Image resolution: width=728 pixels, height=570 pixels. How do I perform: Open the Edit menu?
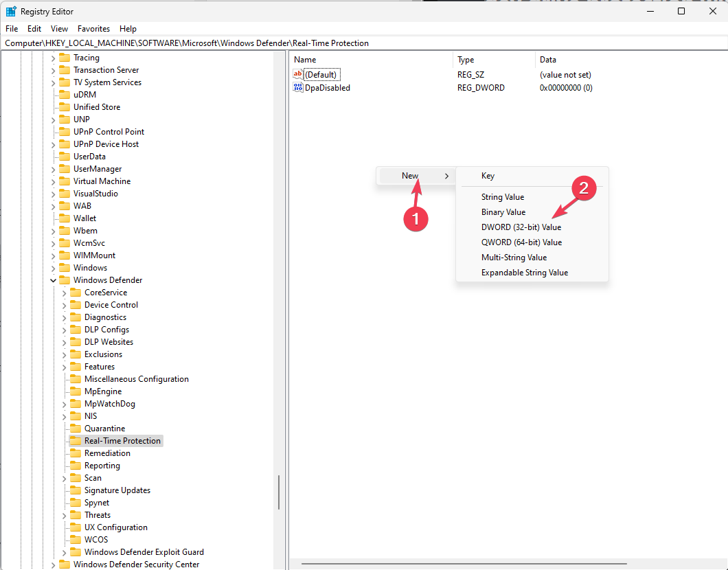click(34, 28)
